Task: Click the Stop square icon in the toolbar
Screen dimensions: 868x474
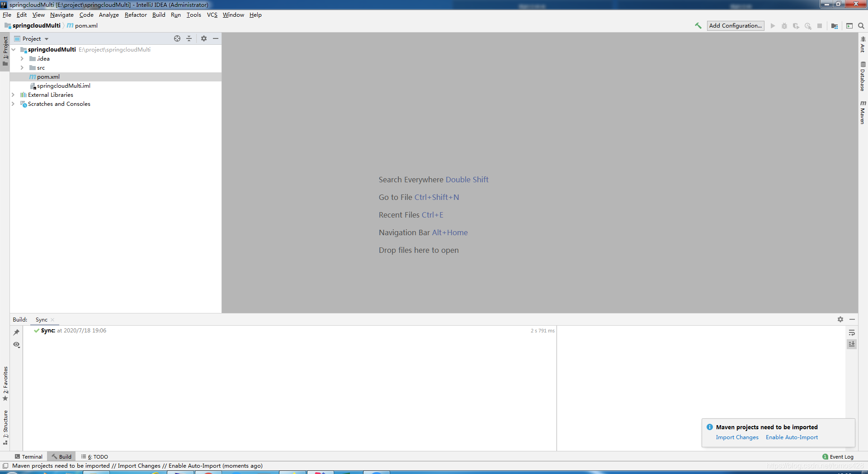Action: [x=820, y=26]
